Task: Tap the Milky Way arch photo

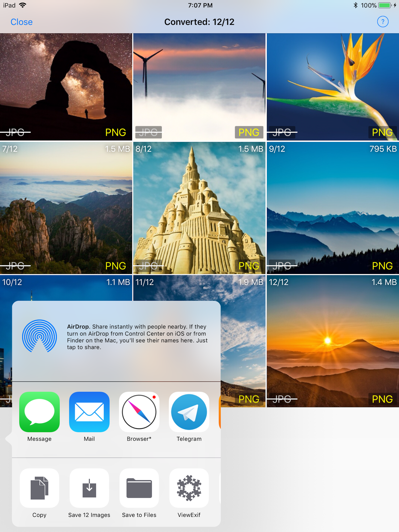Action: [x=66, y=87]
